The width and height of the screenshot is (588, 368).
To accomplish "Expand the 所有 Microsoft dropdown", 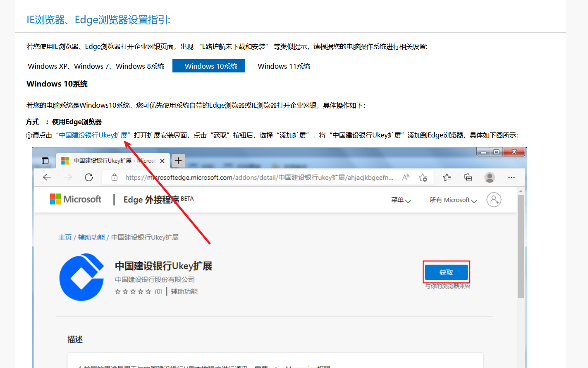I will (453, 200).
